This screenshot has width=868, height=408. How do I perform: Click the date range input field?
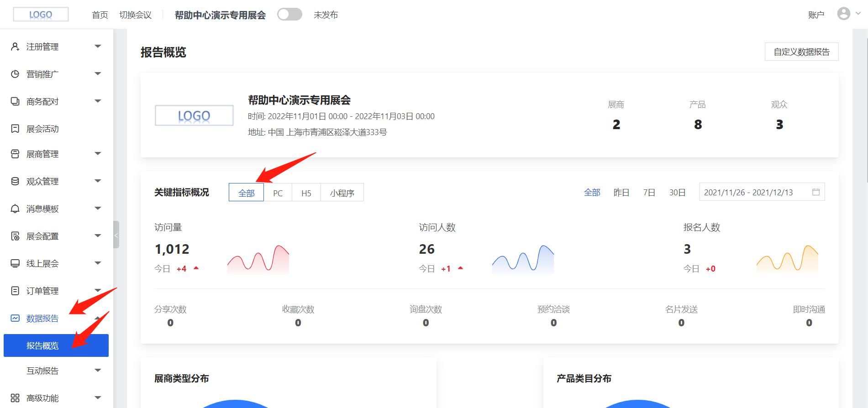[762, 192]
